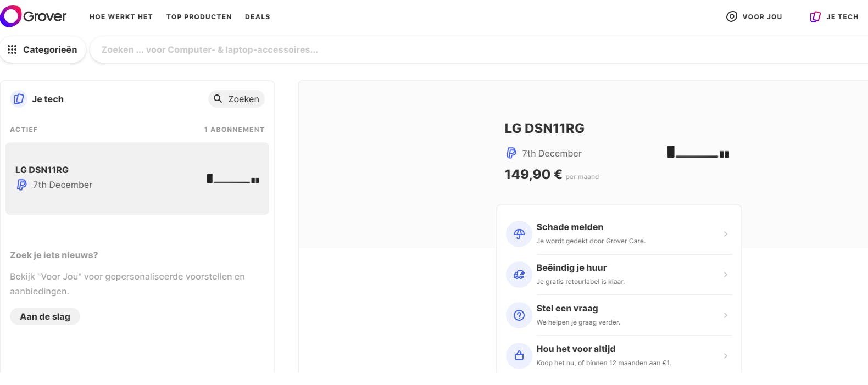
Task: Click the Categorieën grid dots icon
Action: [12, 49]
